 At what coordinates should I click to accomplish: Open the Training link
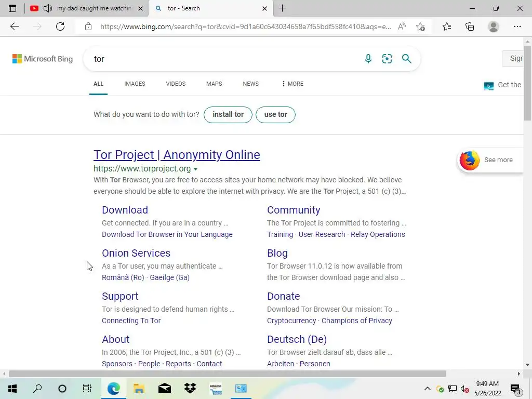pyautogui.click(x=280, y=234)
